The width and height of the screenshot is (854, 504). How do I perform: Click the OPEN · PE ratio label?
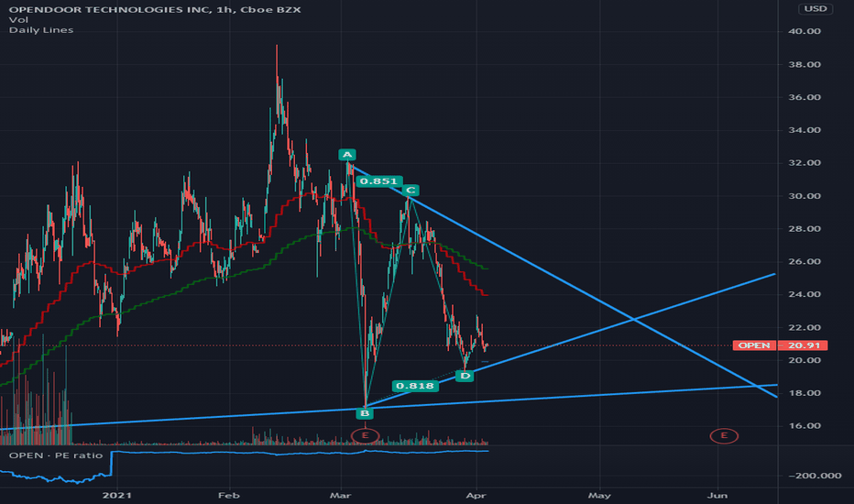tap(56, 455)
